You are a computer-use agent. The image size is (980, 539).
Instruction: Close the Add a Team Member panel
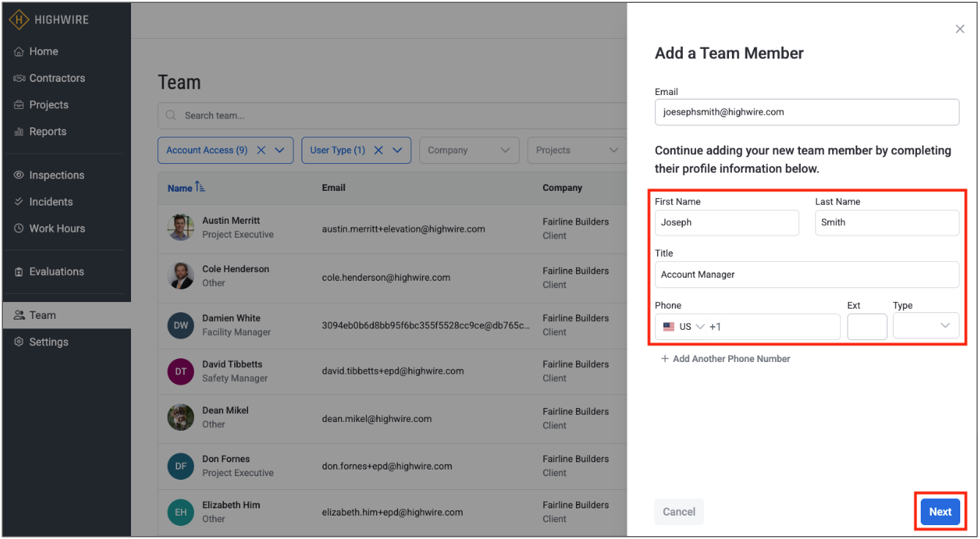(960, 29)
